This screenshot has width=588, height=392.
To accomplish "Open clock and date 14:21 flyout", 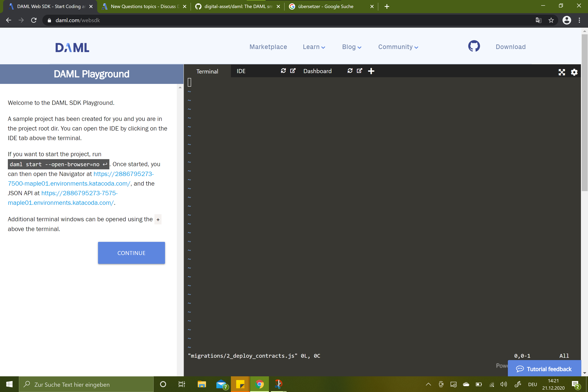I will coord(553,384).
